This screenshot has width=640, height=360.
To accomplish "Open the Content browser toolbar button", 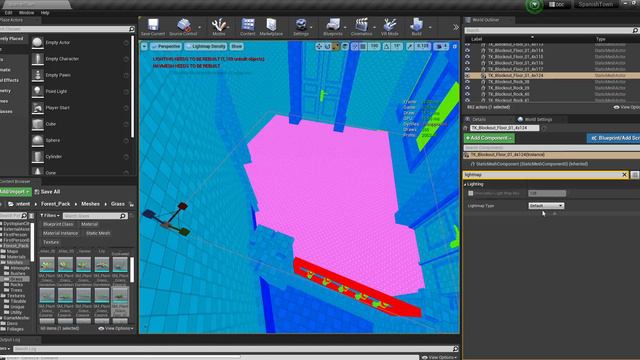I will tap(247, 27).
